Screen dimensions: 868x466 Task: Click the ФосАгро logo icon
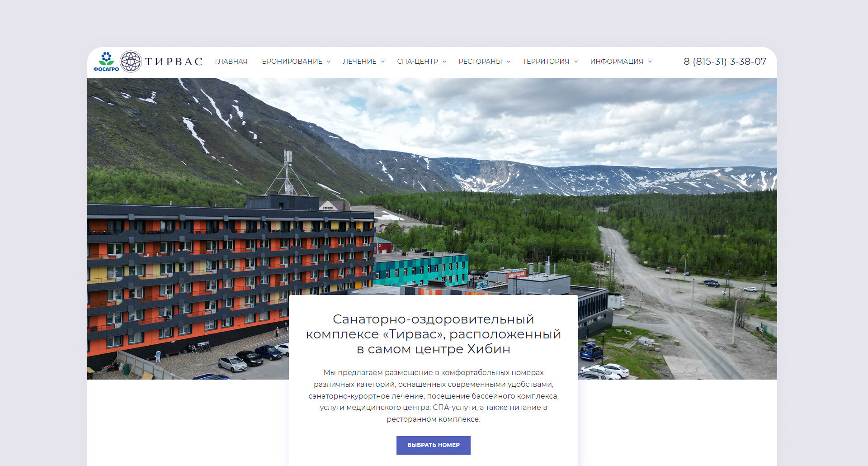[106, 62]
